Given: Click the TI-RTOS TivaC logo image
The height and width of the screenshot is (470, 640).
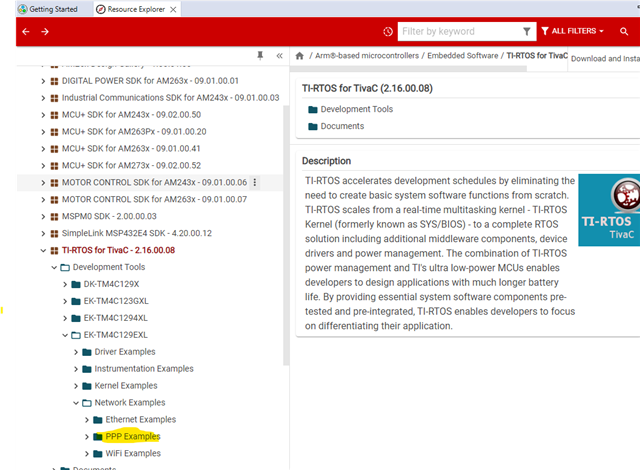Looking at the screenshot, I should pyautogui.click(x=609, y=210).
